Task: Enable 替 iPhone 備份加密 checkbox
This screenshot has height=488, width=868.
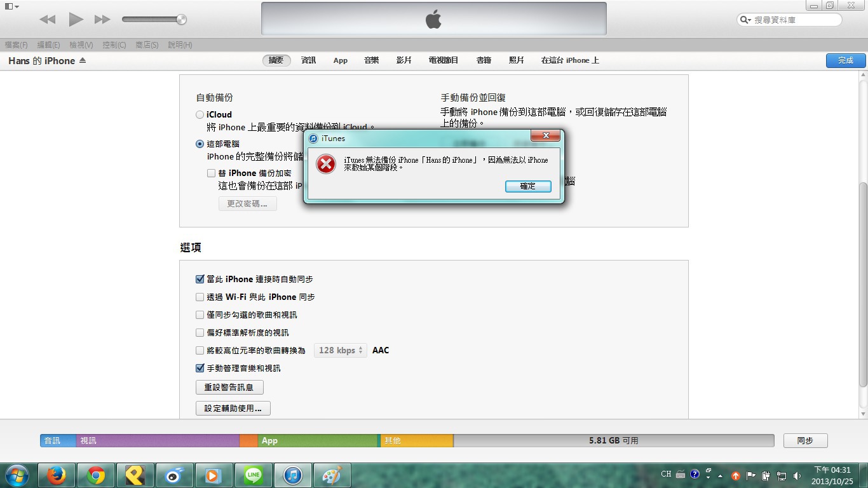Action: coord(211,173)
